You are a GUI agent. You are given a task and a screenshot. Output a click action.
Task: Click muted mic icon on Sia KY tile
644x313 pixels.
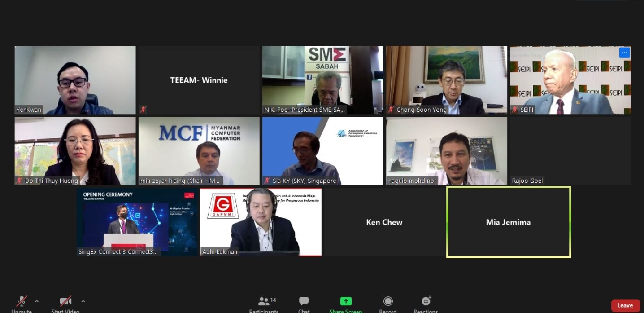[267, 181]
